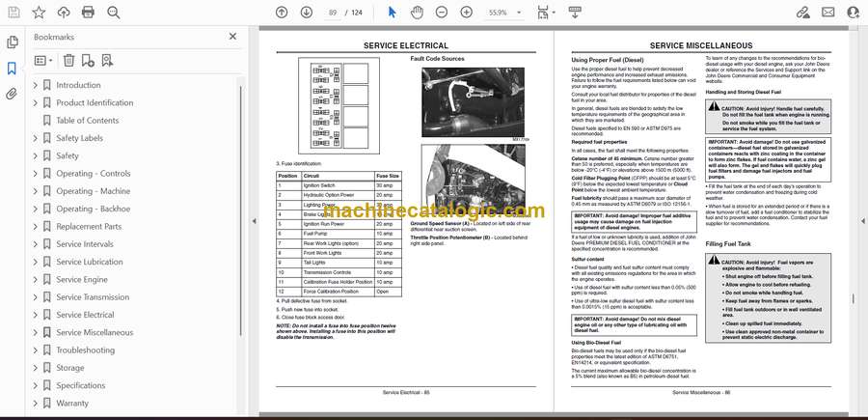The width and height of the screenshot is (868, 420).
Task: Click the fuse block diagram image
Action: pyautogui.click(x=339, y=106)
